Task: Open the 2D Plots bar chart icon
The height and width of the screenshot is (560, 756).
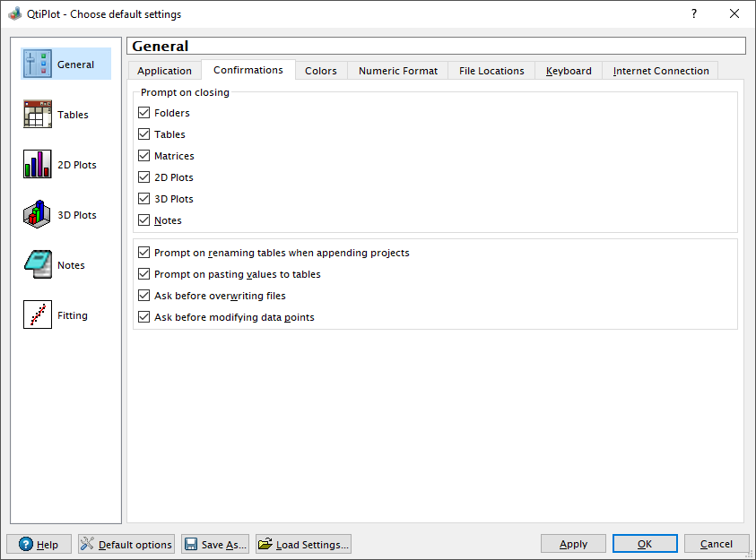Action: (x=38, y=165)
